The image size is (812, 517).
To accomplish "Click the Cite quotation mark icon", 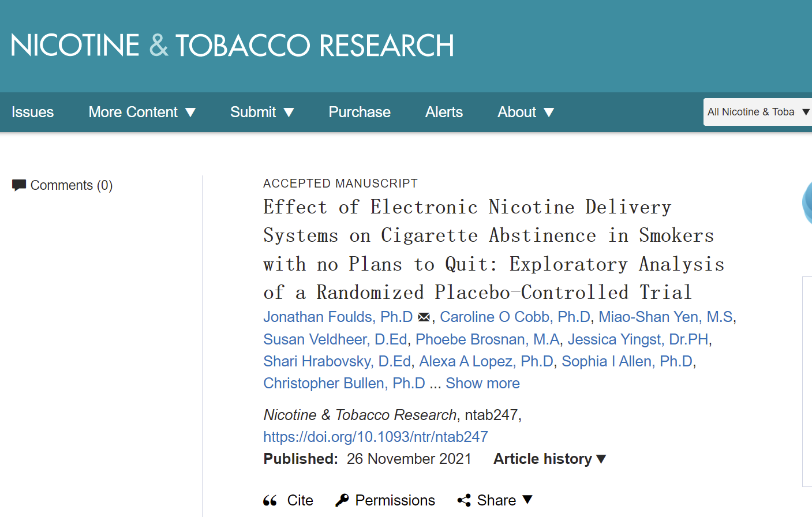I will 270,500.
